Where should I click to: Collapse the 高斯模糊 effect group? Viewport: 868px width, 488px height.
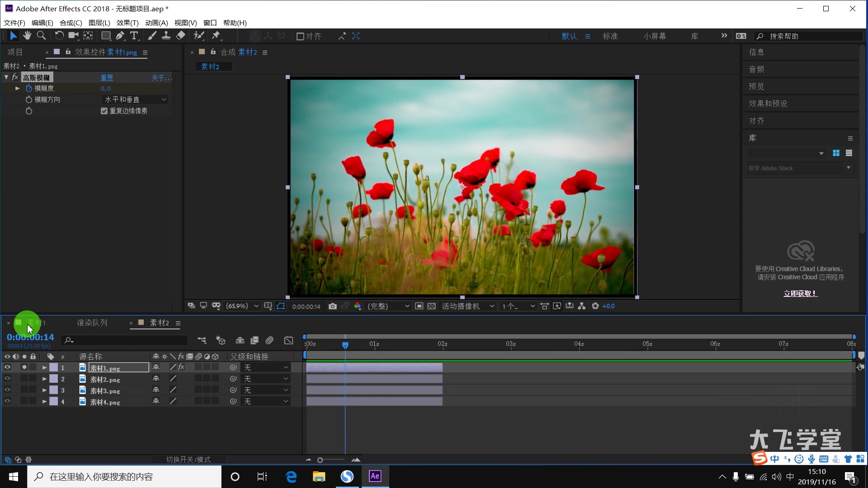point(6,77)
